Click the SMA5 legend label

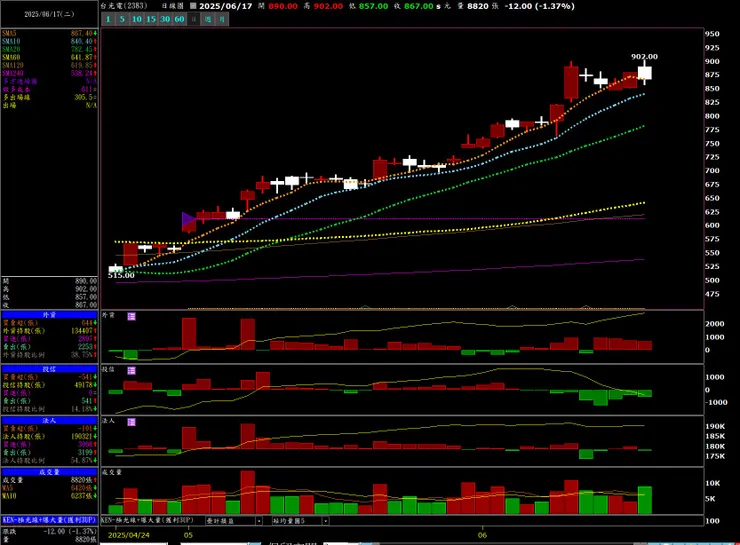click(x=9, y=34)
